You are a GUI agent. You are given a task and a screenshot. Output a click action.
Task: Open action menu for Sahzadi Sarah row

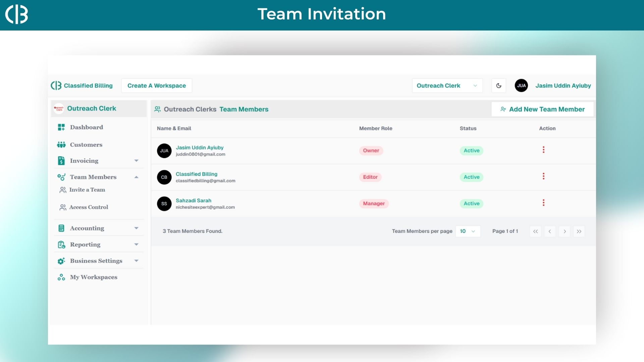543,203
